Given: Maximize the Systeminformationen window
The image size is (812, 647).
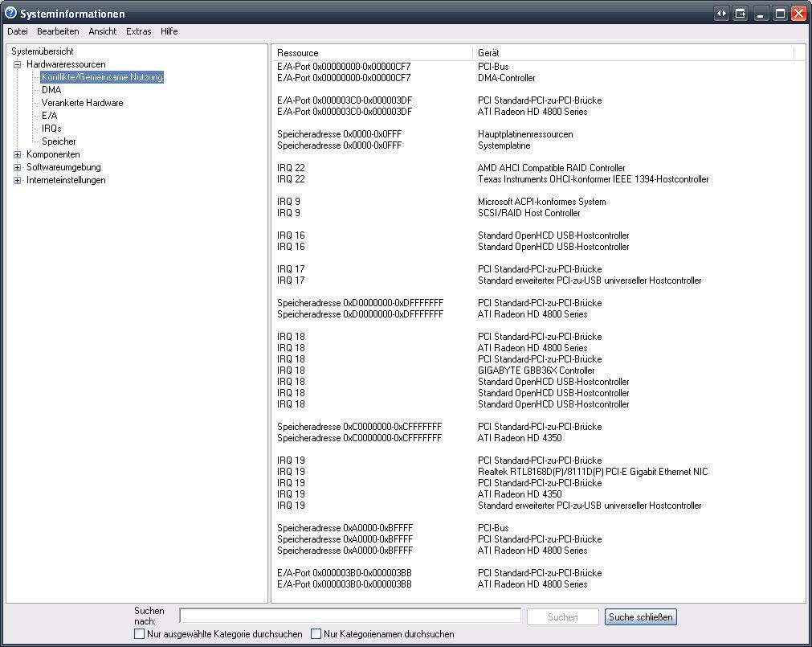Looking at the screenshot, I should [779, 14].
